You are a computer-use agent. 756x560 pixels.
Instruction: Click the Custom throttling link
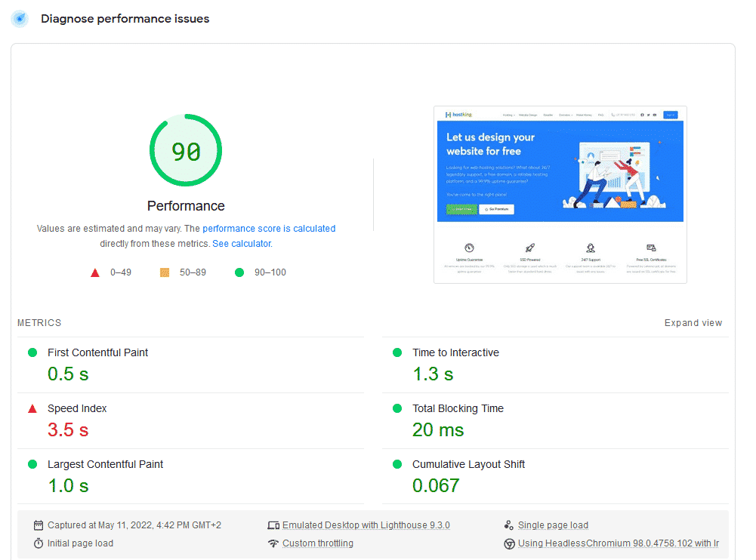(317, 543)
